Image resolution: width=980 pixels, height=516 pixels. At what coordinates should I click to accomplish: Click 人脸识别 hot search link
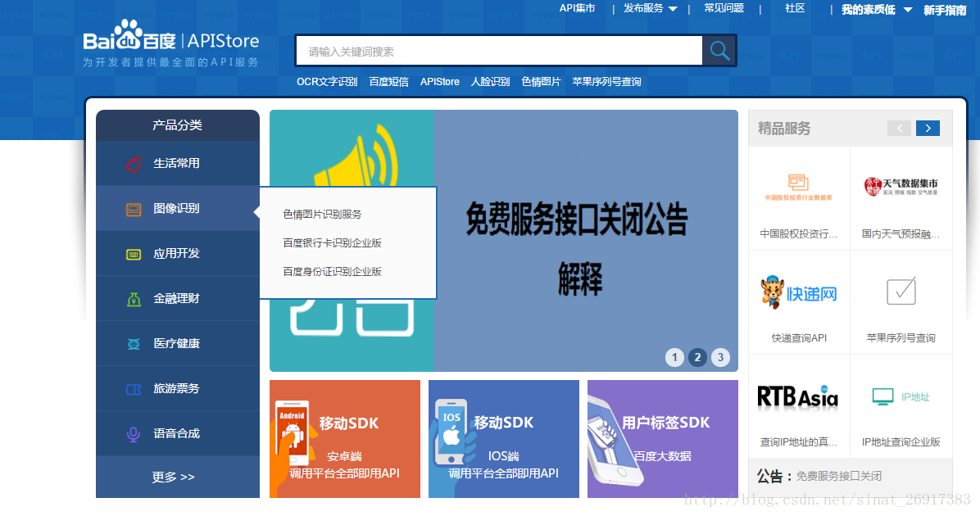(490, 82)
